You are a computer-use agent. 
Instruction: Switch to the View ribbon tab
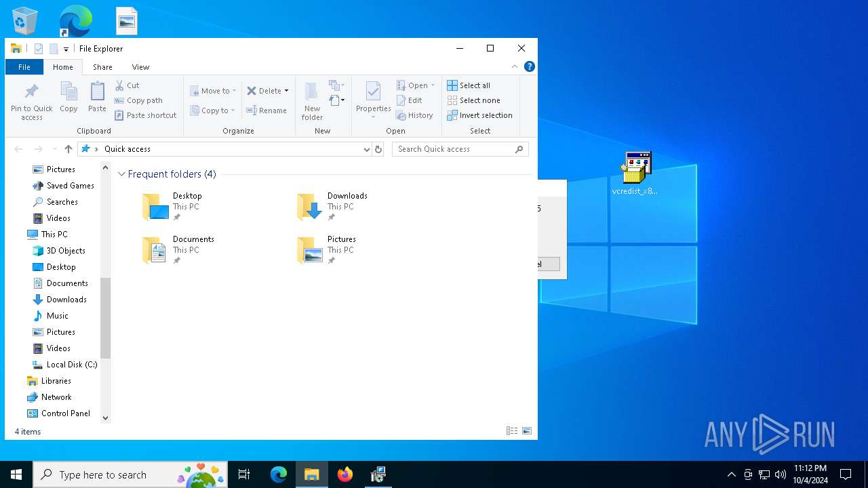tap(140, 67)
